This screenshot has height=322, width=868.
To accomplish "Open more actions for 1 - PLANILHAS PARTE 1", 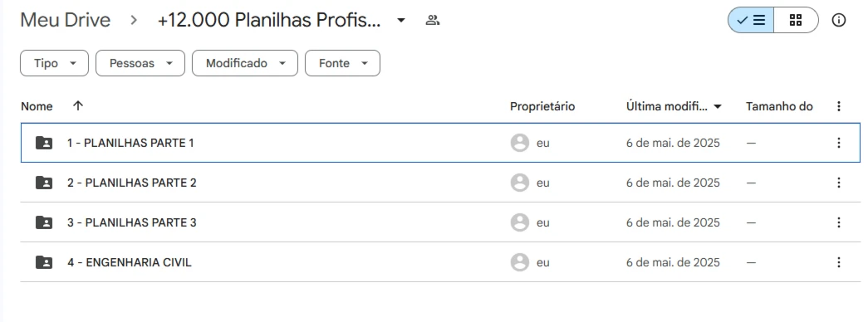I will [x=839, y=143].
